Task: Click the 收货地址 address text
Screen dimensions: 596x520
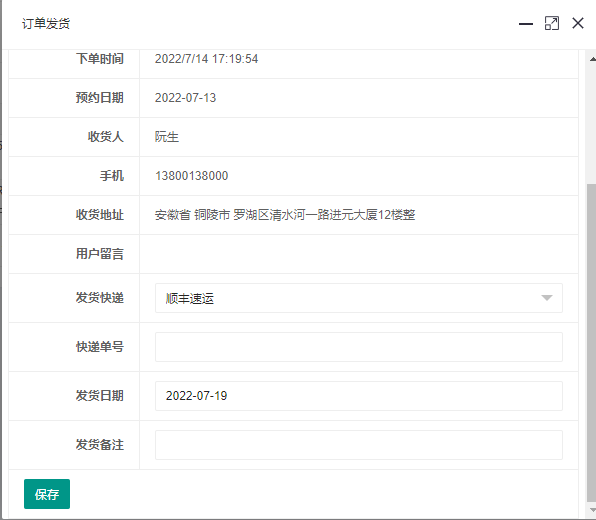Action: coord(285,215)
